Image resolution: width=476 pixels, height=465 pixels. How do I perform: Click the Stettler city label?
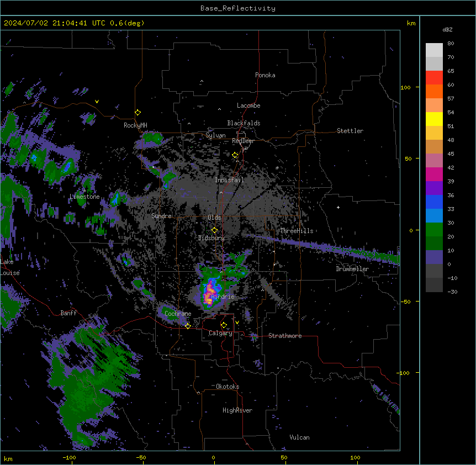tap(350, 131)
